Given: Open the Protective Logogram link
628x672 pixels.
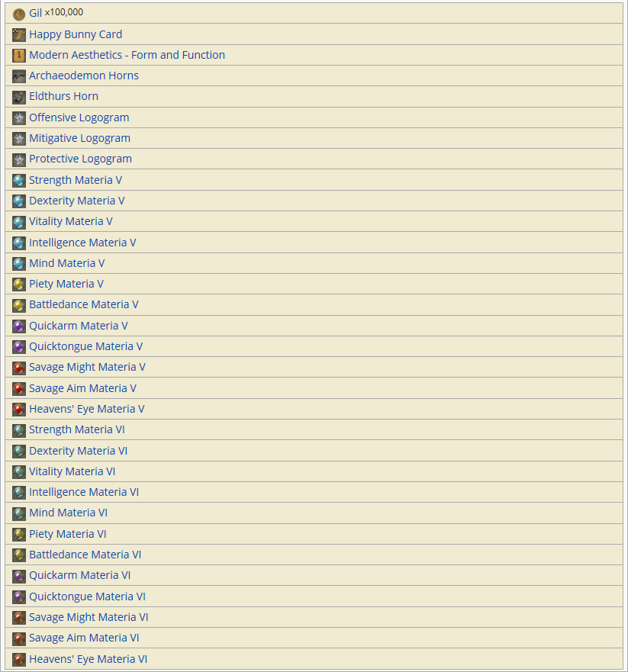Looking at the screenshot, I should (81, 159).
